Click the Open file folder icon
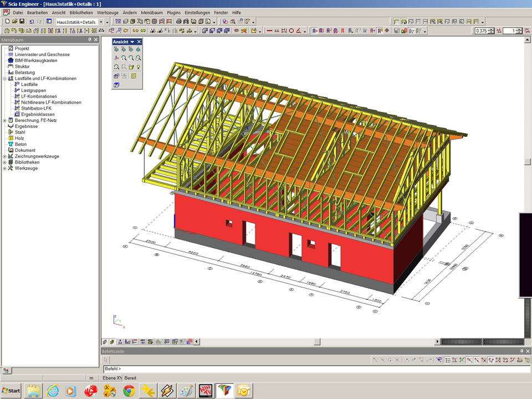 (x=14, y=22)
